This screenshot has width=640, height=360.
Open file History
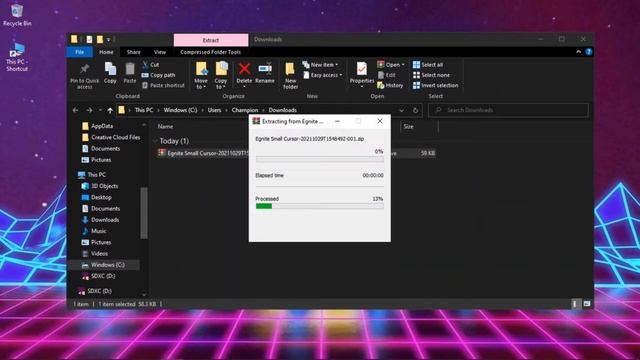pyautogui.click(x=390, y=85)
